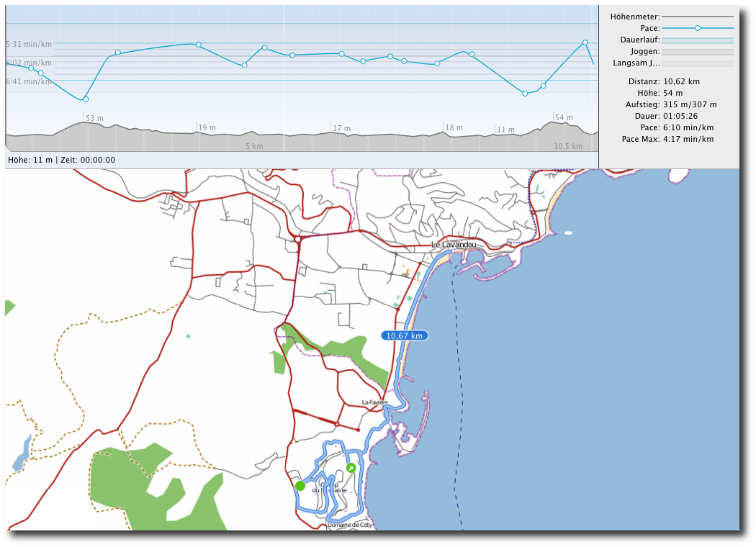Click the Le Lavandou town label
The image size is (756, 547).
coord(454,245)
